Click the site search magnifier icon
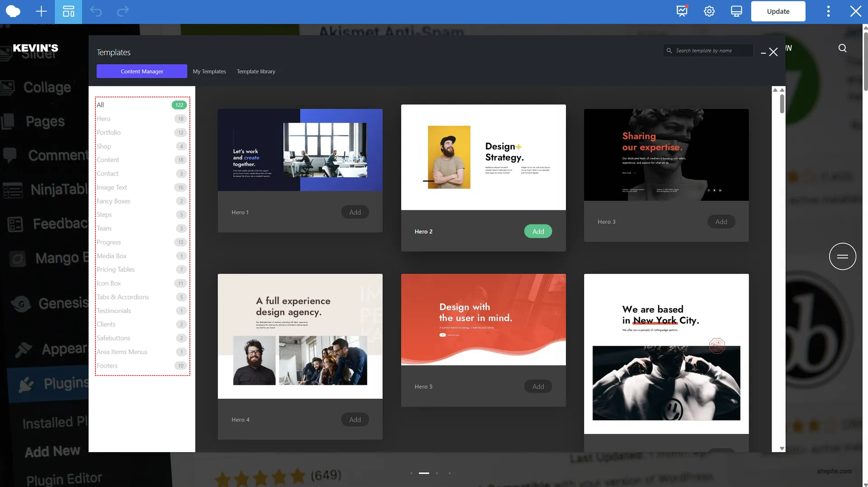868x487 pixels. tap(842, 48)
